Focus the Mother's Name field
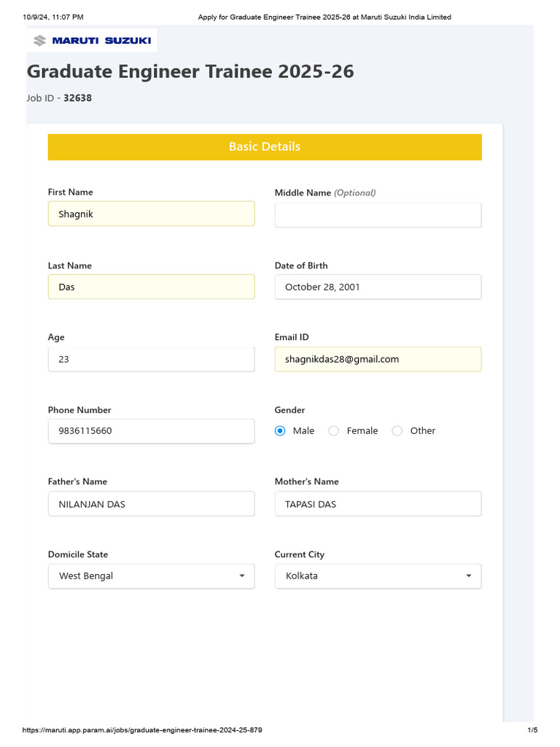 pyautogui.click(x=378, y=504)
